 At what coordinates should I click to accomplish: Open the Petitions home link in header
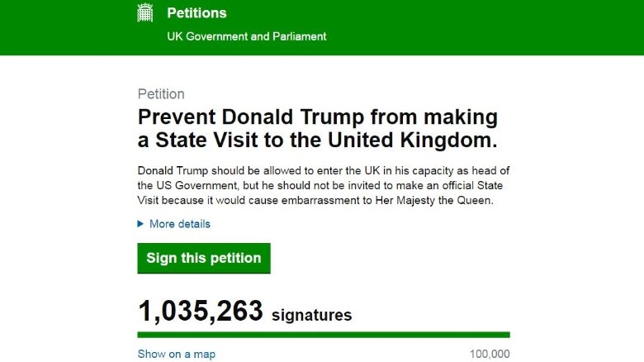click(x=197, y=13)
